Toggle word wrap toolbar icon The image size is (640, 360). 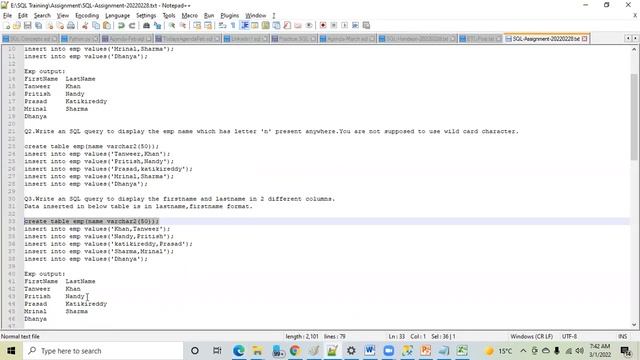tap(222, 26)
